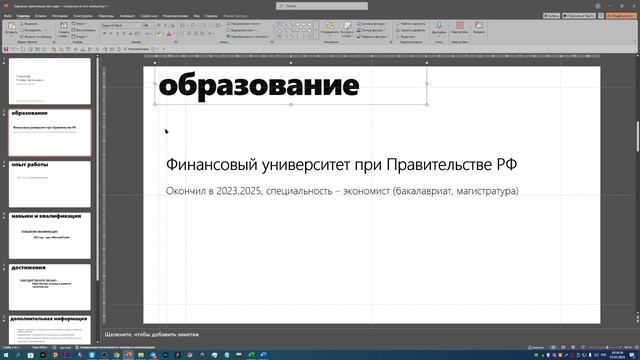Image resolution: width=640 pixels, height=360 pixels.
Task: Click the zoom slider in the status bar
Action: pyautogui.click(x=604, y=347)
